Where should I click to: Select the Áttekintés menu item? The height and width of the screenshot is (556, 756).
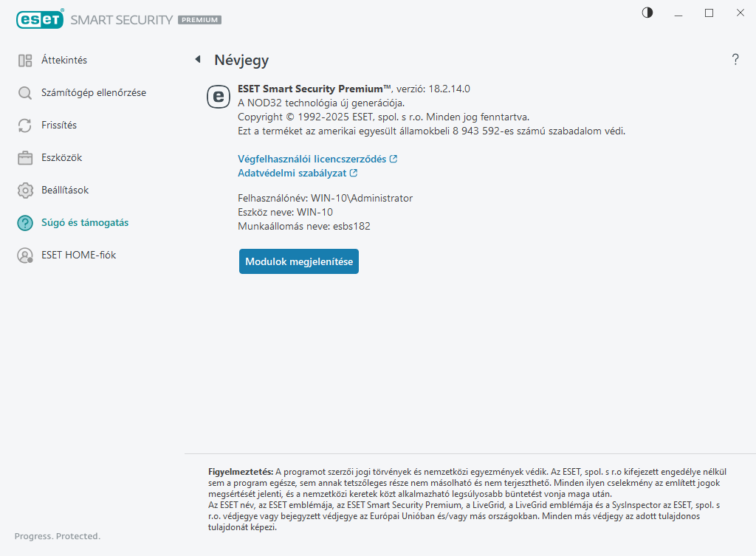64,61
